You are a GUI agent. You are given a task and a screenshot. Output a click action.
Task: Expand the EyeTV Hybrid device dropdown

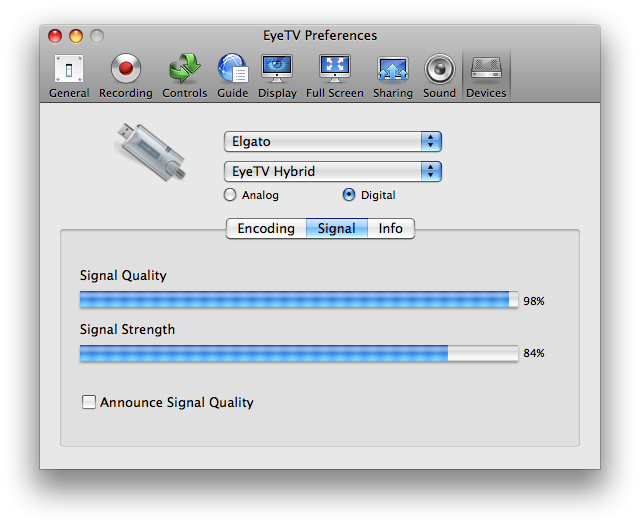(x=333, y=171)
